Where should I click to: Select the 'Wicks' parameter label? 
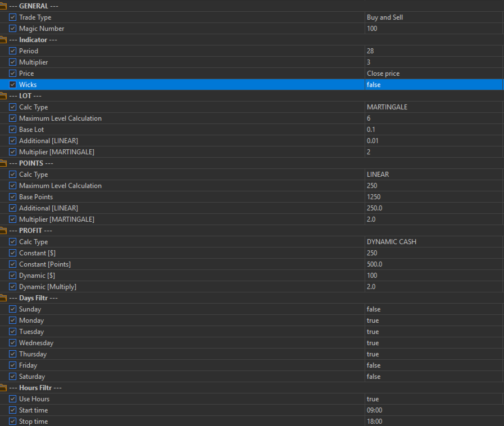pyautogui.click(x=28, y=85)
